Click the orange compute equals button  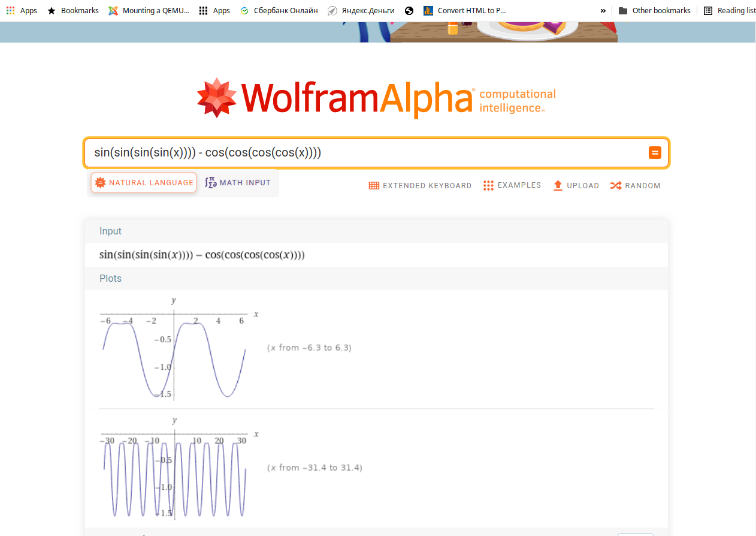(x=655, y=152)
